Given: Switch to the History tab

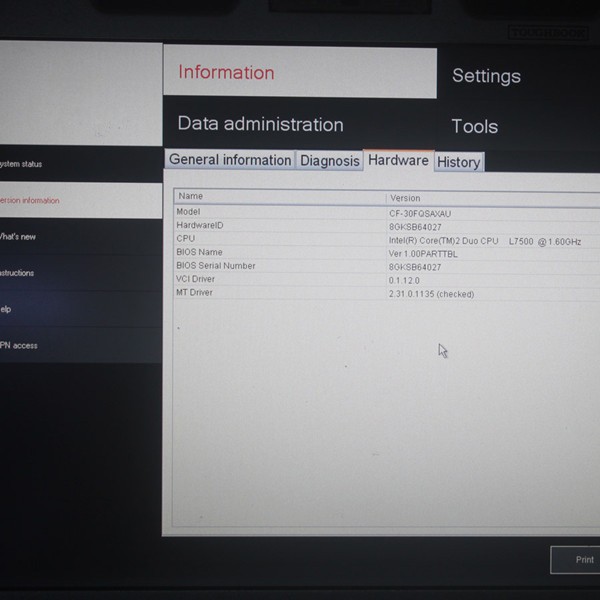Looking at the screenshot, I should coord(458,162).
